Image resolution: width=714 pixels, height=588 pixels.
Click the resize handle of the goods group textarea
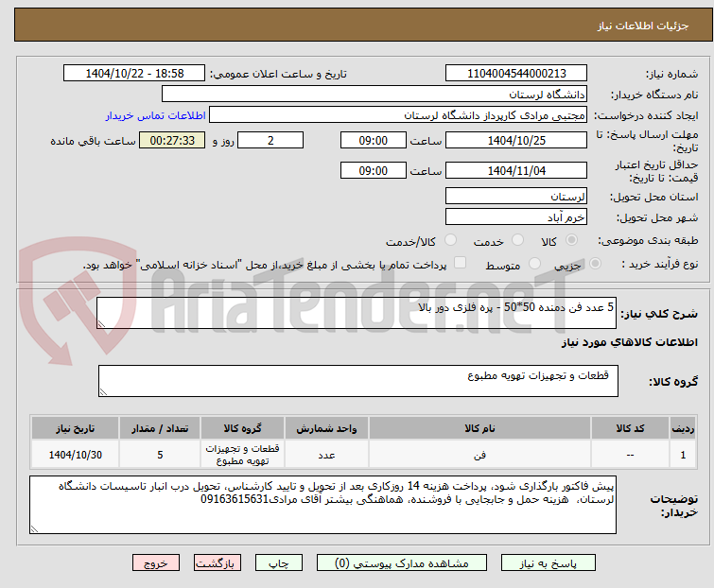pyautogui.click(x=103, y=392)
